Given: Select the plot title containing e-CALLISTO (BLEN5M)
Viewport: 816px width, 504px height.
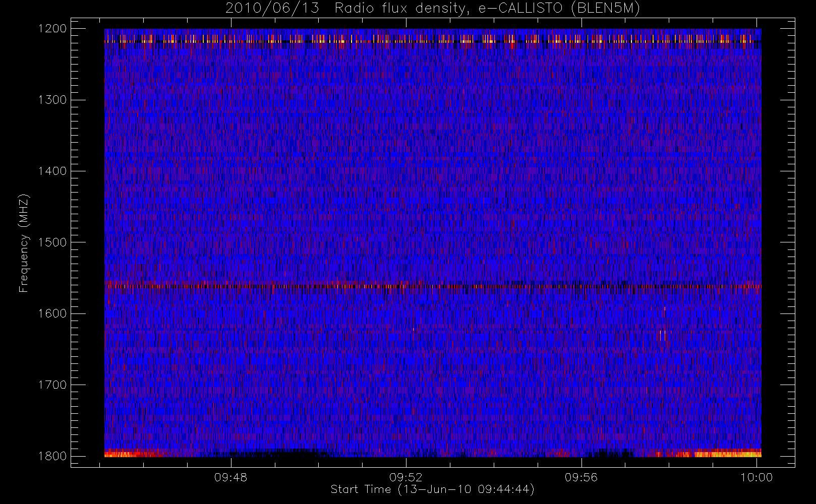Looking at the screenshot, I should 433,8.
